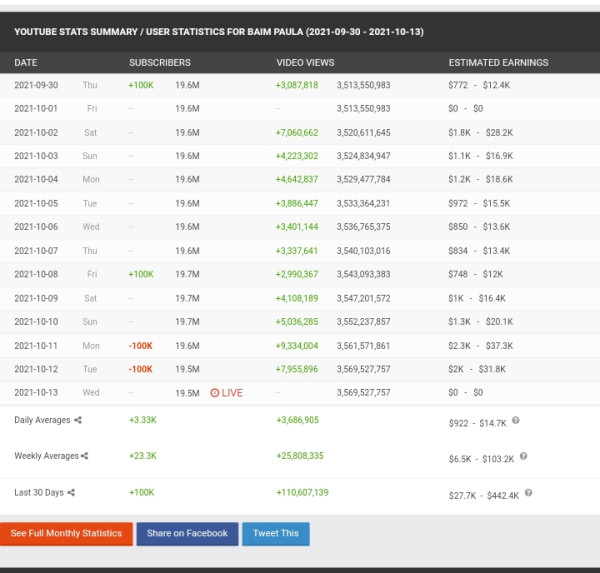
Task: Select the date 2021-09-30
Action: point(36,85)
